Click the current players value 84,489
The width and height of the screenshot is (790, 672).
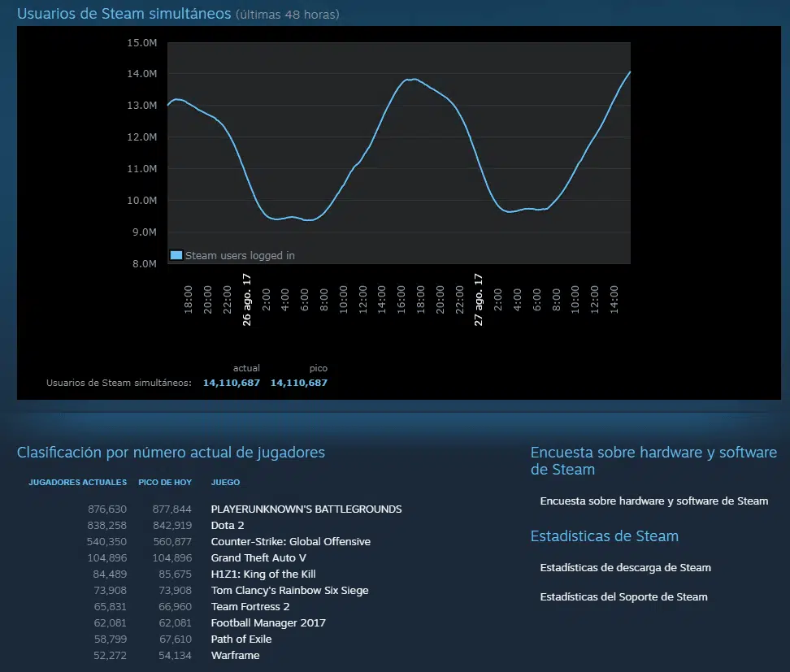click(110, 574)
